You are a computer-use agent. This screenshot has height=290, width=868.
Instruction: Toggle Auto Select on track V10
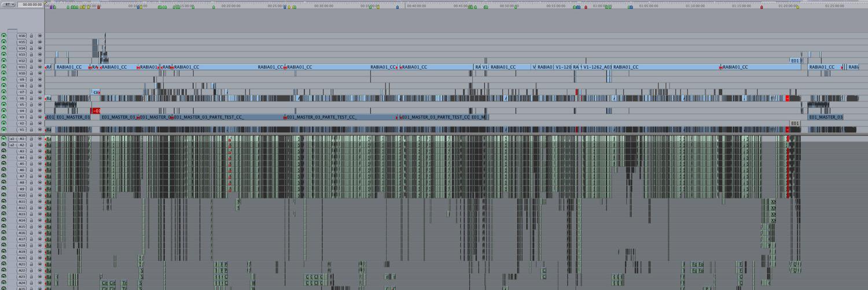[x=40, y=74]
